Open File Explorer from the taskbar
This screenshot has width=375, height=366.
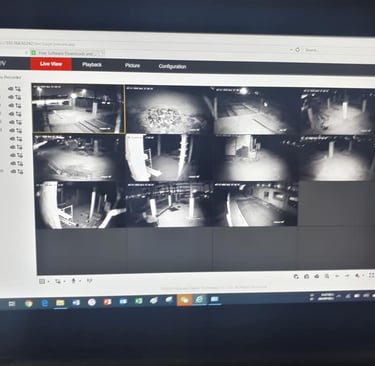point(60,302)
